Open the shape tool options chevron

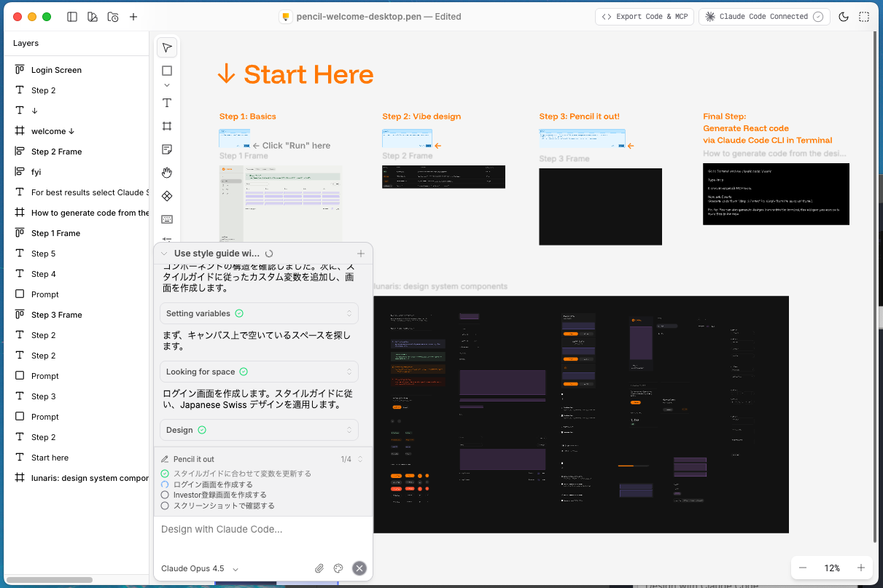(167, 85)
